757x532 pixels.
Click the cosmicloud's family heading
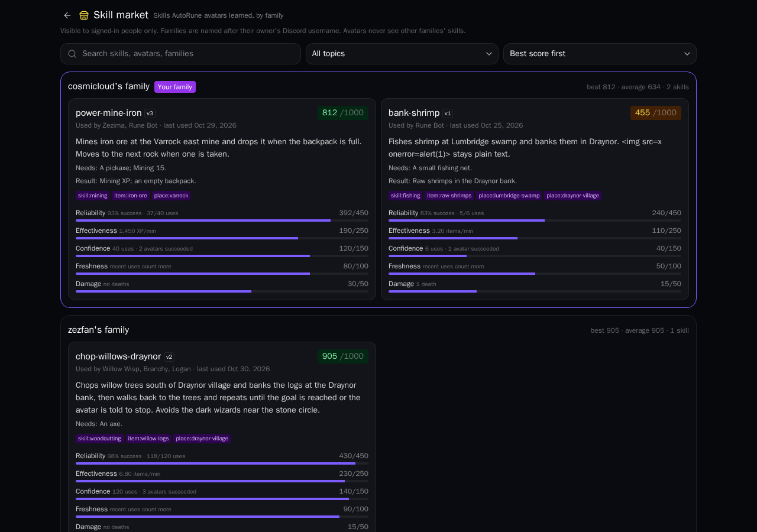109,86
